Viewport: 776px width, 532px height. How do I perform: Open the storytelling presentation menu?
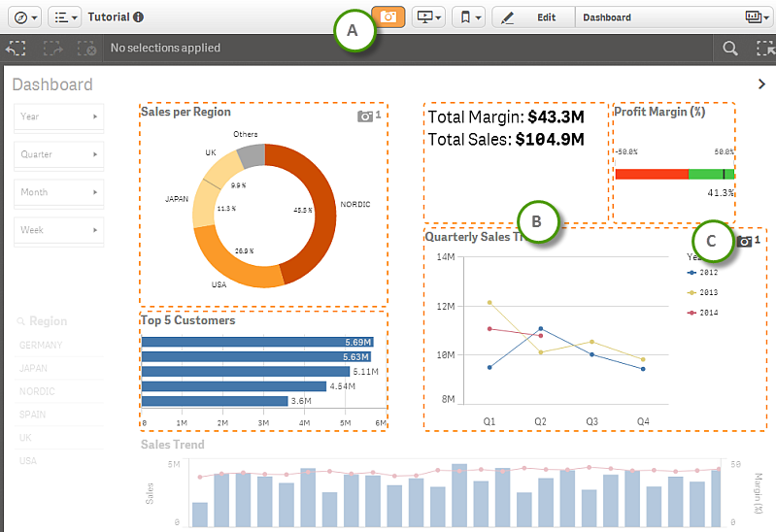click(x=428, y=17)
